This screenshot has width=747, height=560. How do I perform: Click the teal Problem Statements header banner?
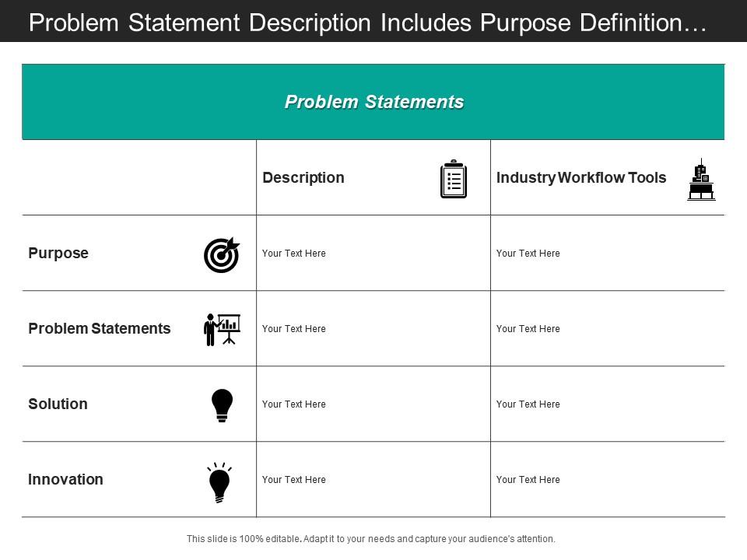point(373,102)
